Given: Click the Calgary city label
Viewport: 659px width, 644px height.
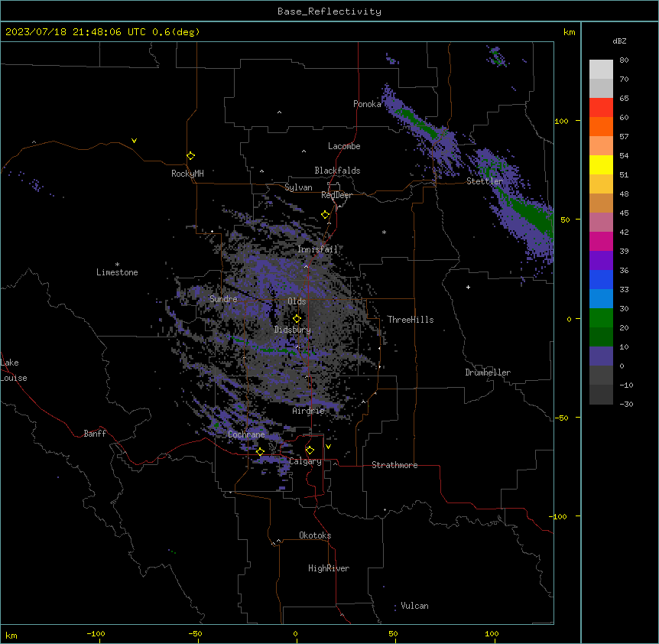Looking at the screenshot, I should coord(306,461).
